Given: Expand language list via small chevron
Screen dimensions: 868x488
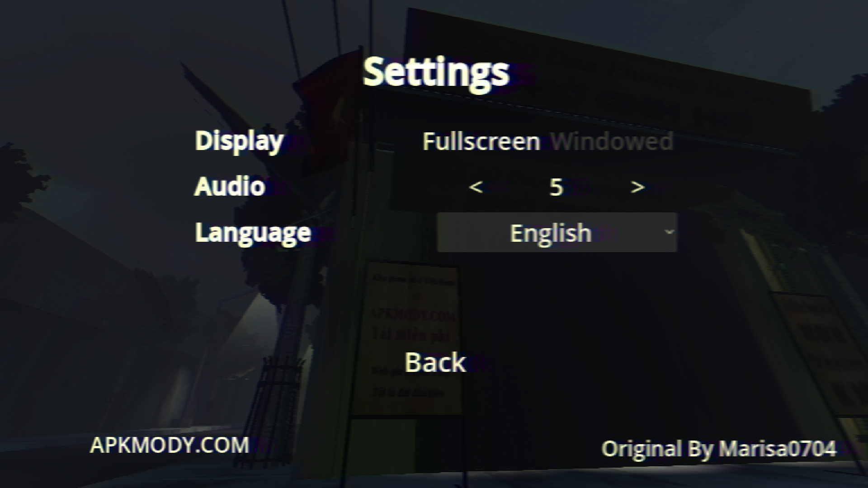Looking at the screenshot, I should point(669,232).
